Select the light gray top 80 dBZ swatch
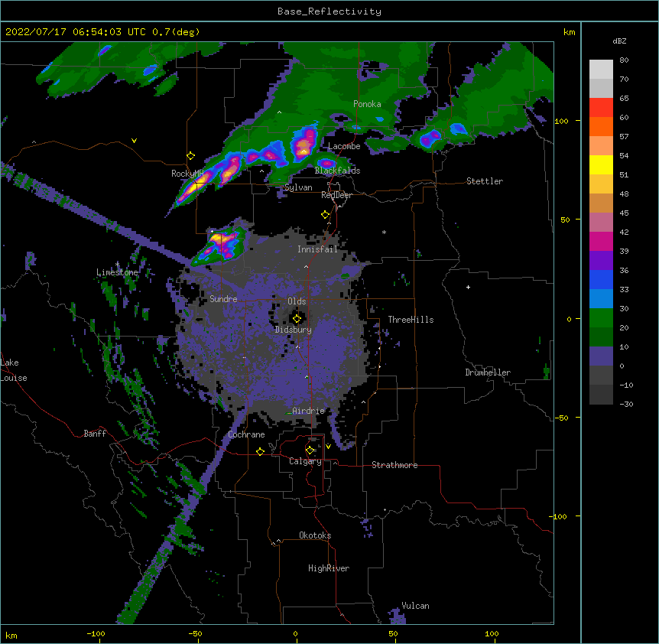 [601, 70]
